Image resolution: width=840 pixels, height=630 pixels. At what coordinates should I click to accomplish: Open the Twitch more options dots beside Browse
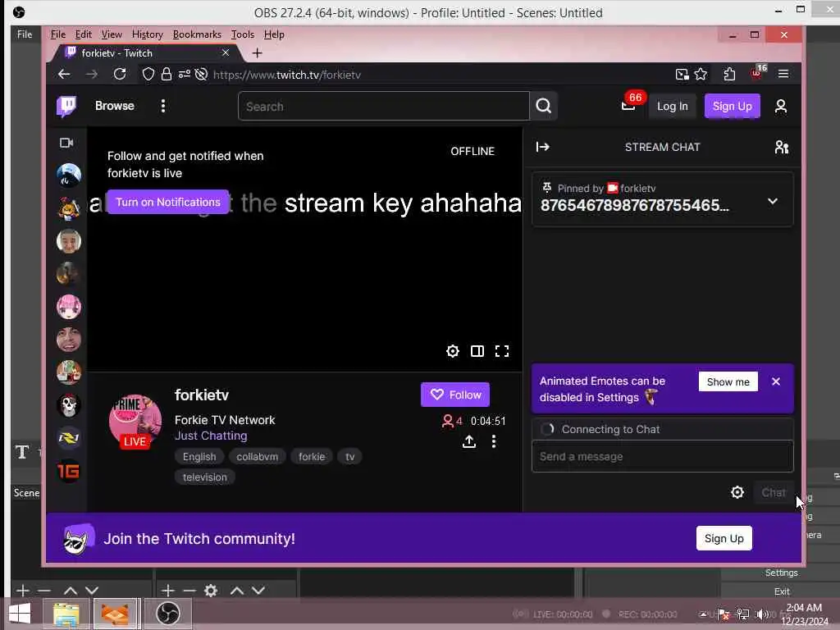(x=163, y=106)
